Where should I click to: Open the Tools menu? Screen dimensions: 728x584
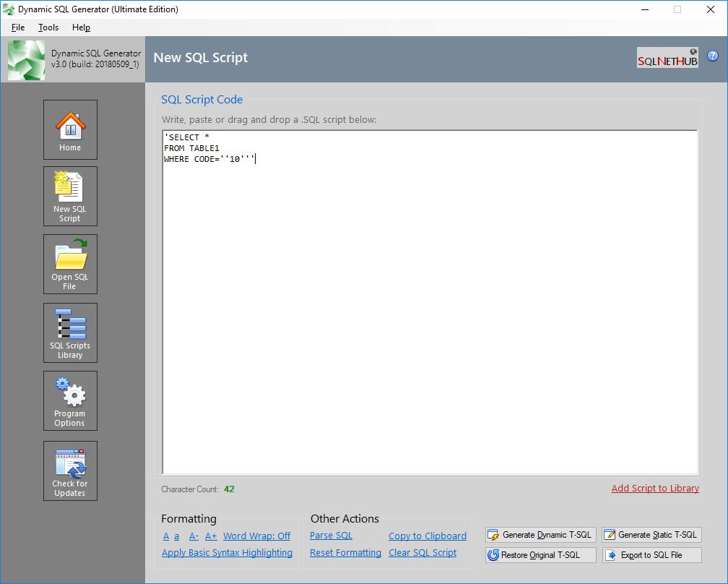point(48,27)
